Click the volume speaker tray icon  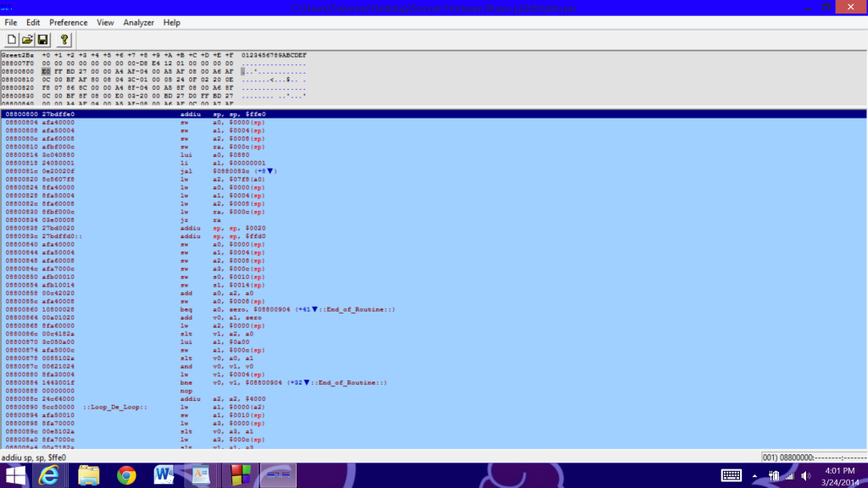coord(806,476)
